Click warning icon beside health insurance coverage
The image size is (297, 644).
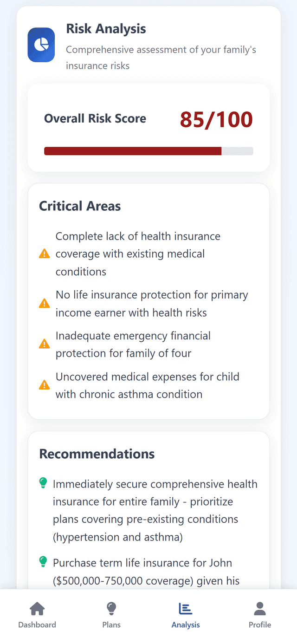(45, 254)
